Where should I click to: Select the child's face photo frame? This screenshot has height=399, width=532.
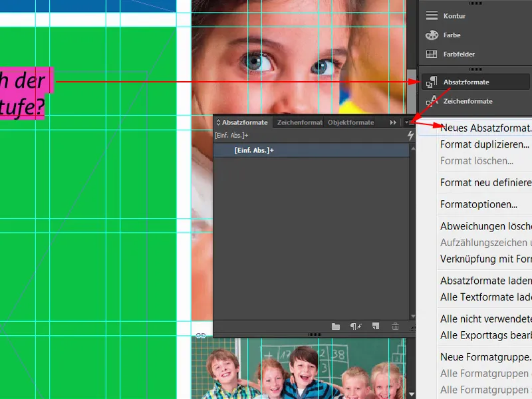pyautogui.click(x=299, y=58)
